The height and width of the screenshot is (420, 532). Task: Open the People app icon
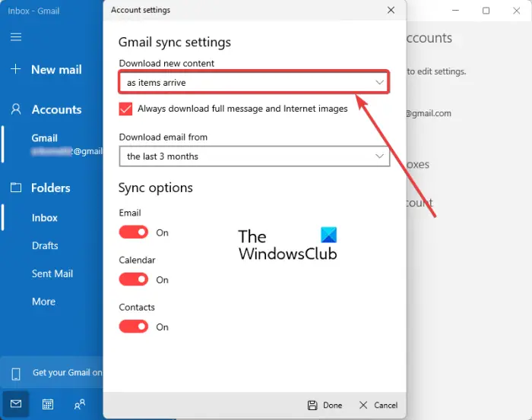pyautogui.click(x=79, y=404)
